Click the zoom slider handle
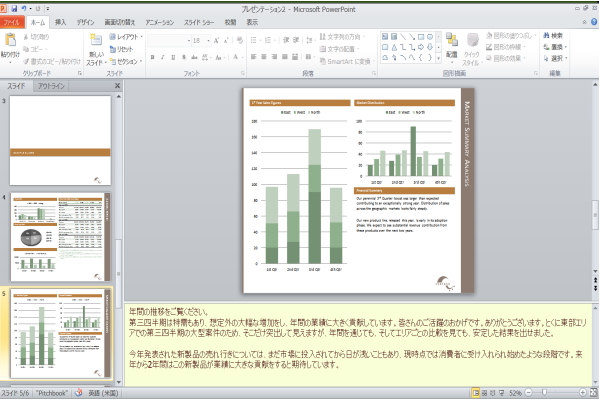600x400 pixels. [544, 392]
